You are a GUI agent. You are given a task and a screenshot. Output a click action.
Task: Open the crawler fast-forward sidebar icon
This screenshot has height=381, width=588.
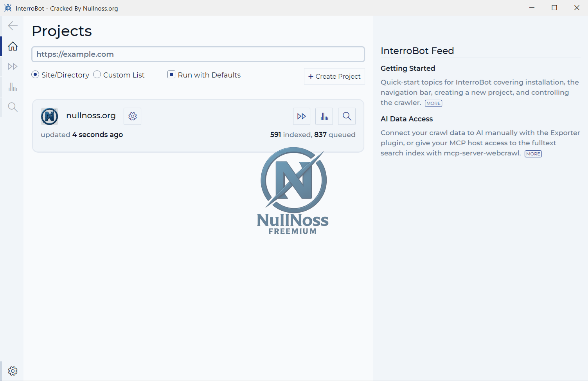coord(13,67)
